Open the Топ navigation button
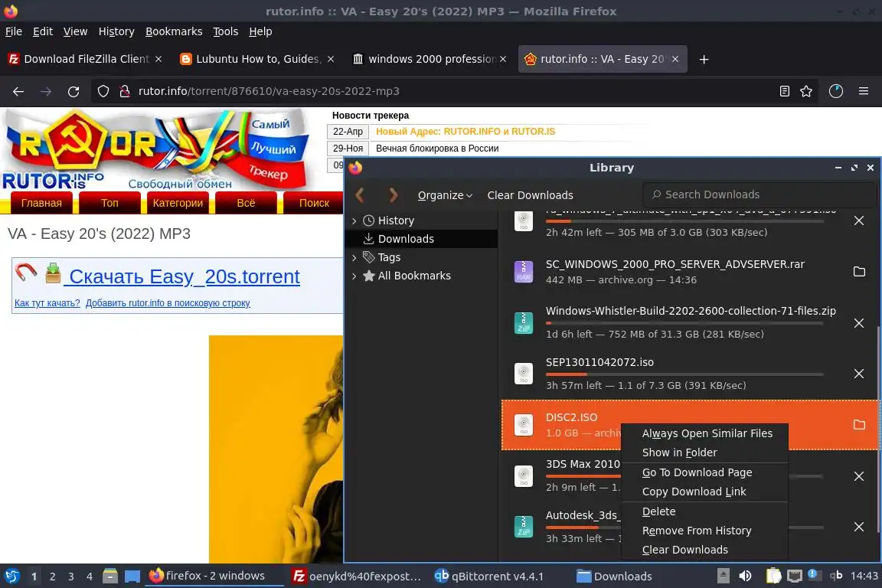 (109, 203)
